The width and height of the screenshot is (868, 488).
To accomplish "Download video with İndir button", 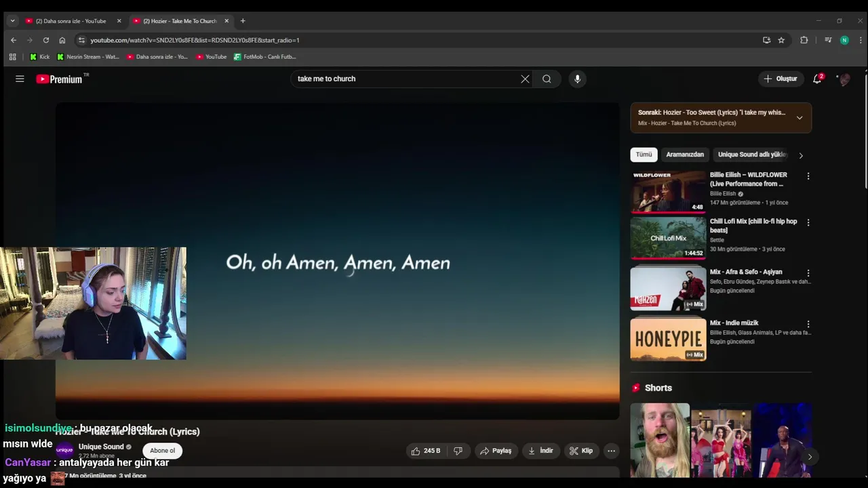I will [540, 451].
